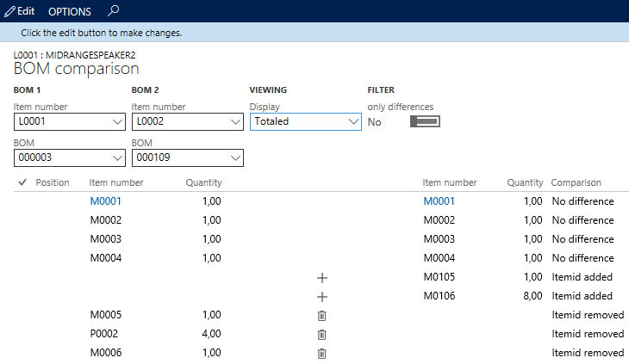Open the BOM 2 item number dropdown arrow
The width and height of the screenshot is (629, 364).
tap(235, 121)
